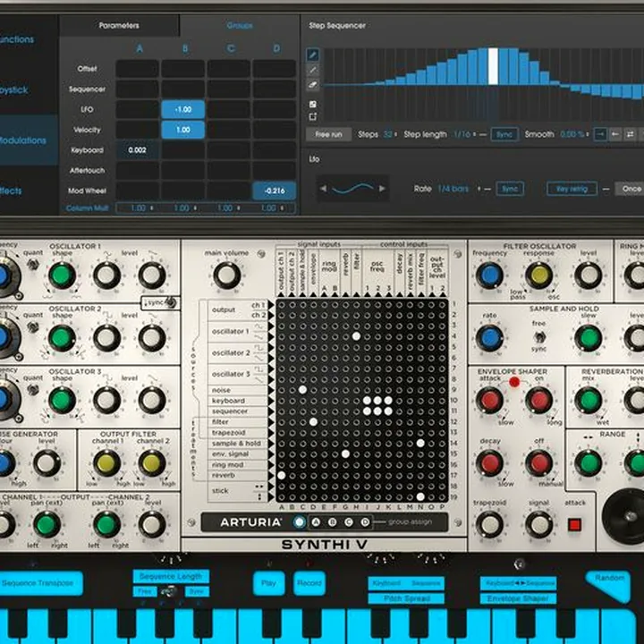
Task: Click the red envelope shaper LED indicator
Action: 514,382
